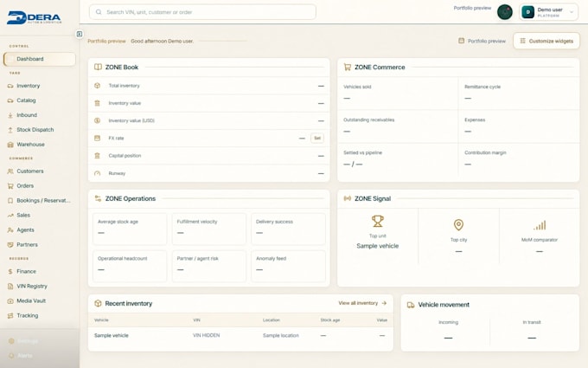
Task: Open the View all inventory link
Action: pyautogui.click(x=362, y=303)
